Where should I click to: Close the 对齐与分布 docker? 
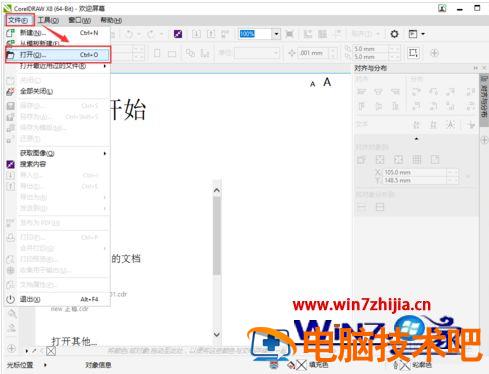click(x=484, y=68)
